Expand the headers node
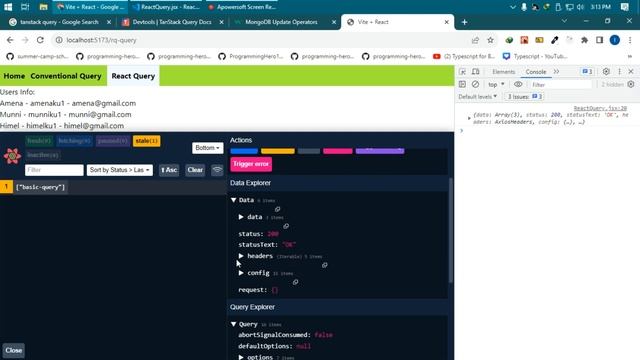Image resolution: width=640 pixels, height=360 pixels. point(241,256)
